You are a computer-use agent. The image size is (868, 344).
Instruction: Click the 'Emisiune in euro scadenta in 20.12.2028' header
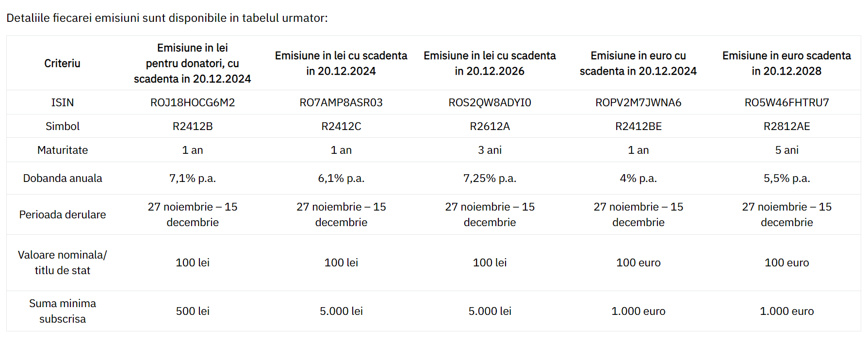pyautogui.click(x=786, y=63)
